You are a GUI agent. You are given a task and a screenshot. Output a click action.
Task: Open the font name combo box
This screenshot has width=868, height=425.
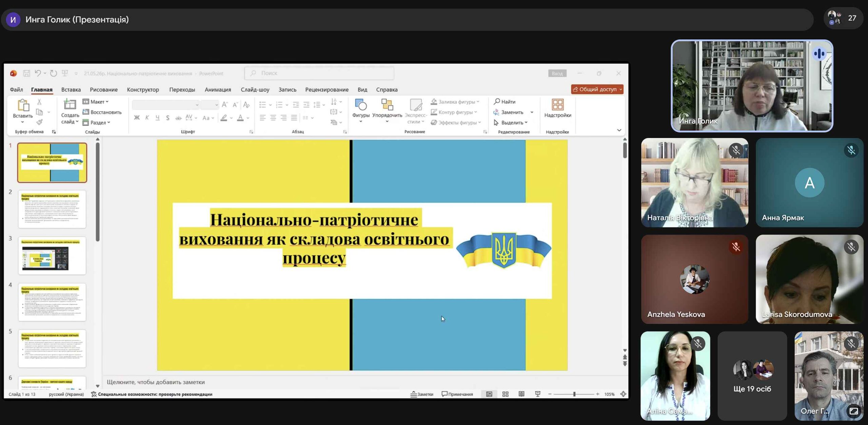pyautogui.click(x=165, y=105)
